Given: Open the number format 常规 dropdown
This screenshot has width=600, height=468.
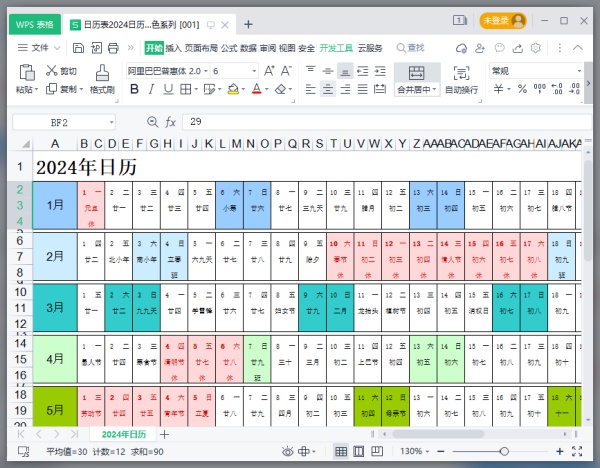Looking at the screenshot, I should coord(579,71).
